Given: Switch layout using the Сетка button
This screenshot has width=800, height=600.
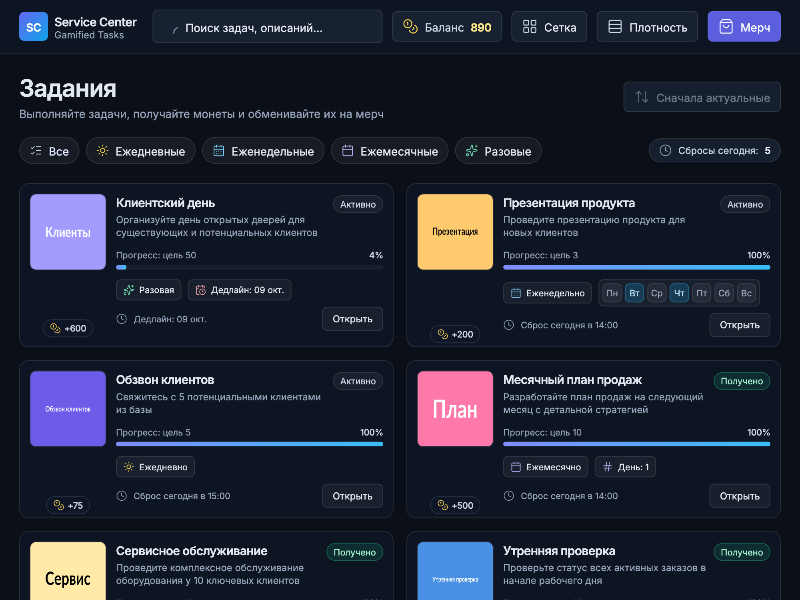Looking at the screenshot, I should point(549,27).
